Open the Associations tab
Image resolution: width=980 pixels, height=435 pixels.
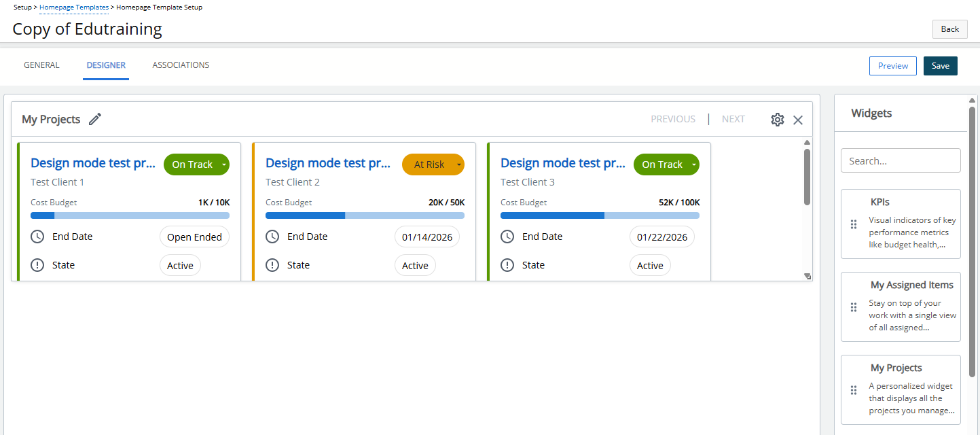coord(180,65)
